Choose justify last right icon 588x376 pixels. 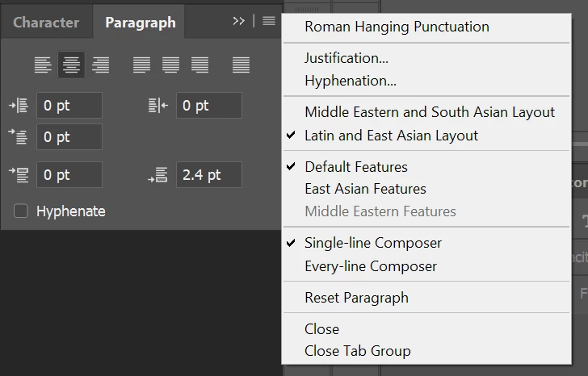point(199,65)
